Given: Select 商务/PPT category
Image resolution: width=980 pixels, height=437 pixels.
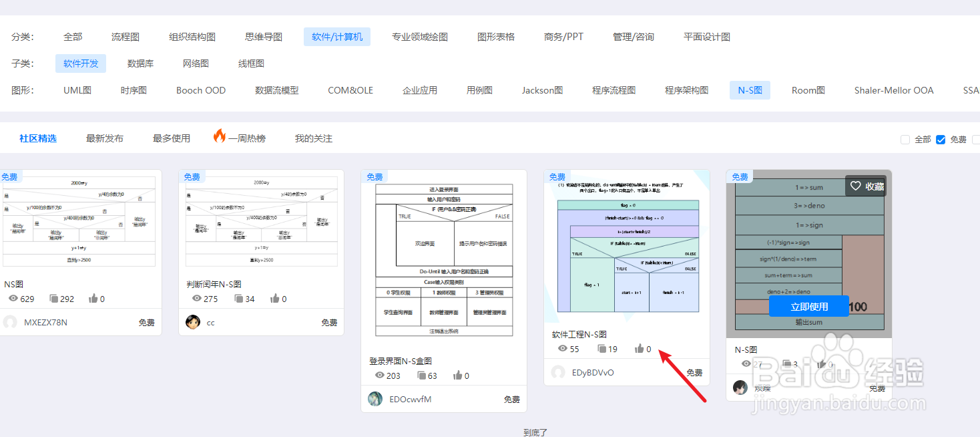Looking at the screenshot, I should point(564,37).
